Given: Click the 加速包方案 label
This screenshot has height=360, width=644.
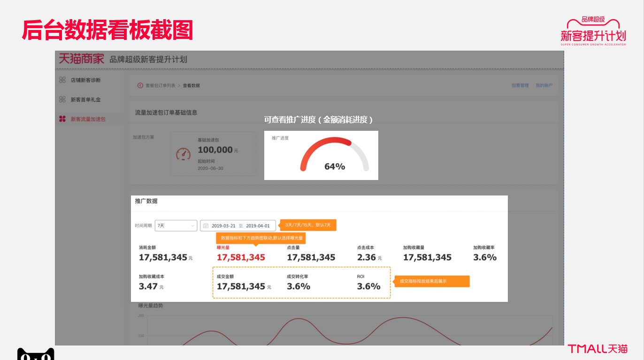Looking at the screenshot, I should (144, 137).
